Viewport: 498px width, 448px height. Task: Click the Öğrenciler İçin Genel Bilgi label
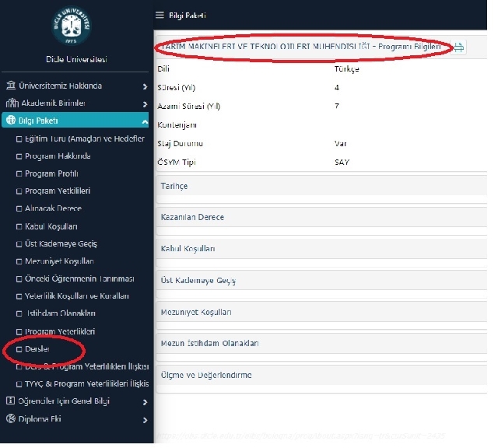coord(64,401)
